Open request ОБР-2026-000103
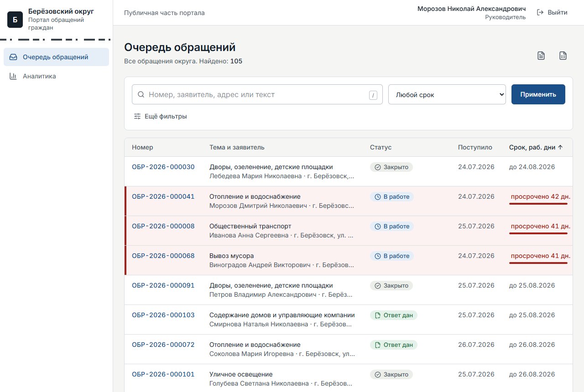The image size is (584, 392). point(163,315)
